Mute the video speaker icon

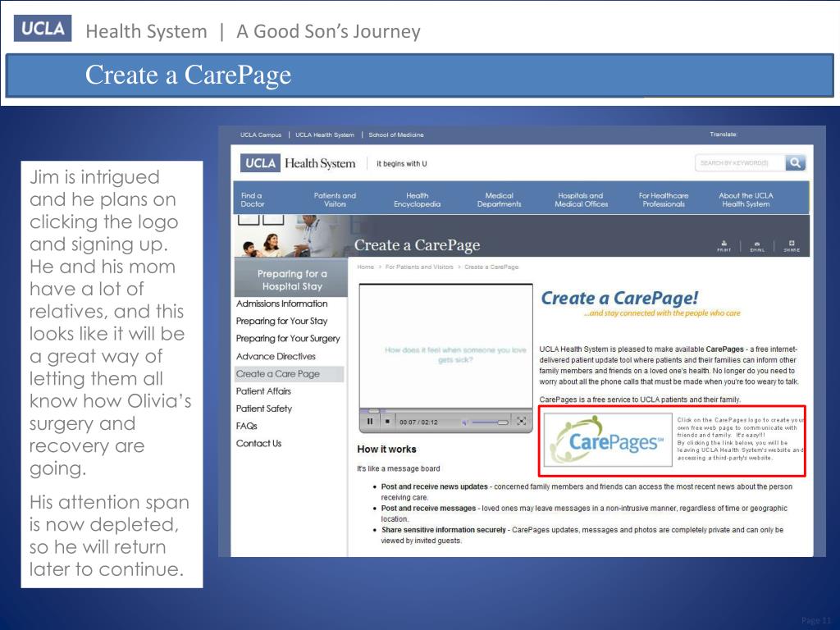[x=464, y=422]
